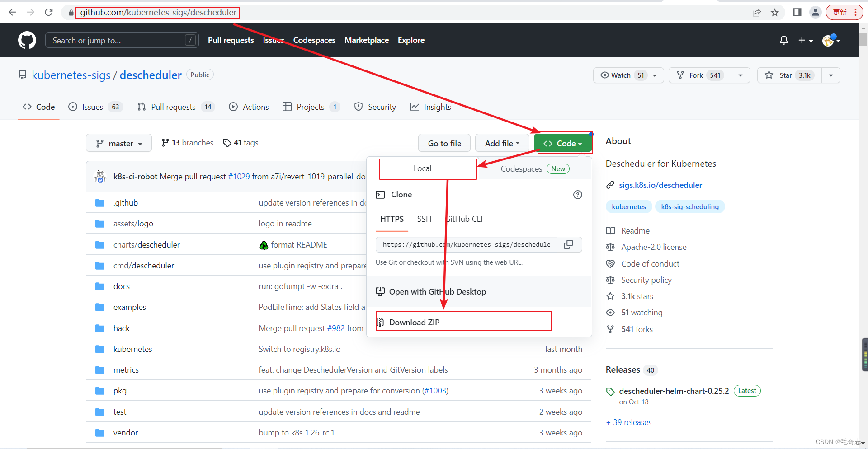
Task: Expand the Fork options dropdown arrow
Action: pos(741,75)
